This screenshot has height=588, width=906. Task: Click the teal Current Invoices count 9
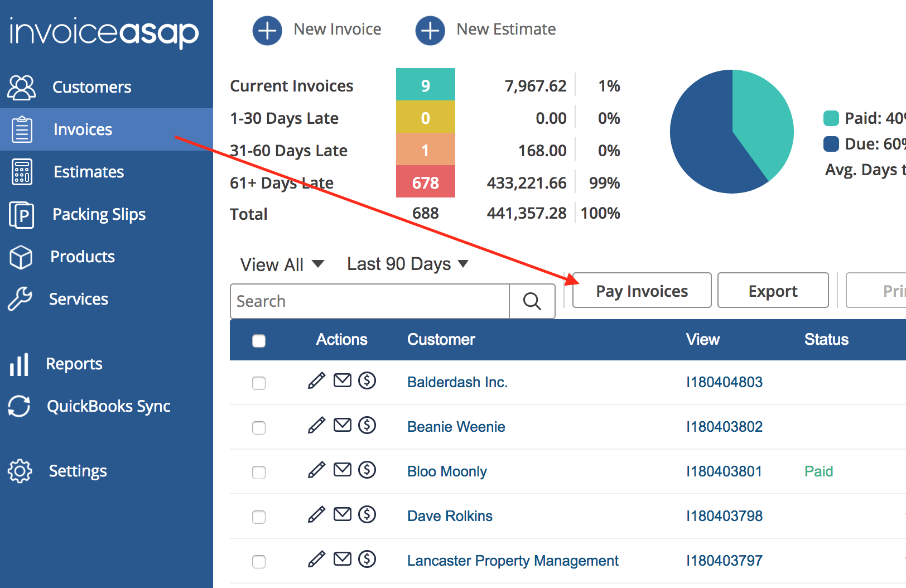426,85
